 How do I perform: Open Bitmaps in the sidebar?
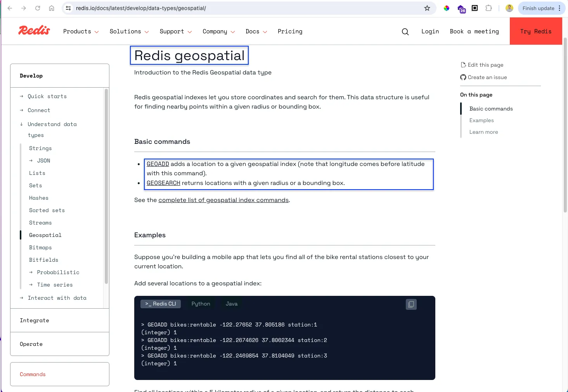click(40, 247)
